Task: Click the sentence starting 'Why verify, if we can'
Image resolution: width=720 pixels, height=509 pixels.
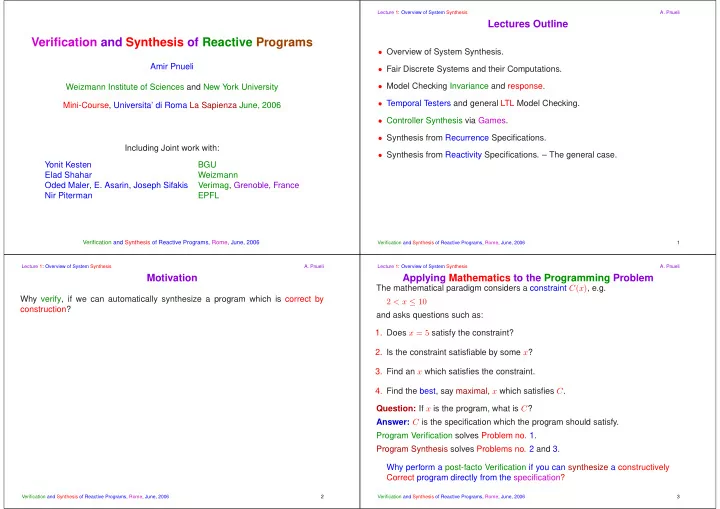Action: click(x=172, y=304)
